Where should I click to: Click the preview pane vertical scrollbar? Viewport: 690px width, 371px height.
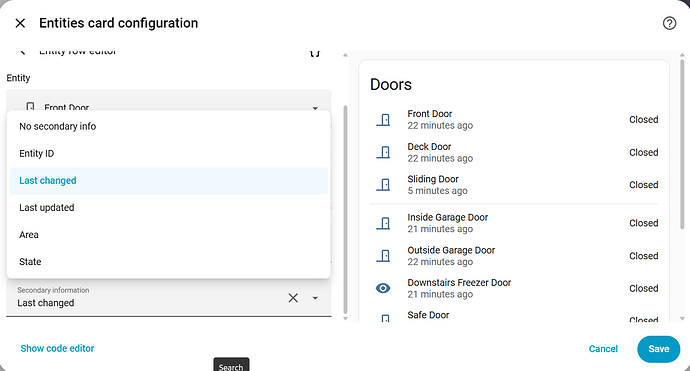coord(682,144)
